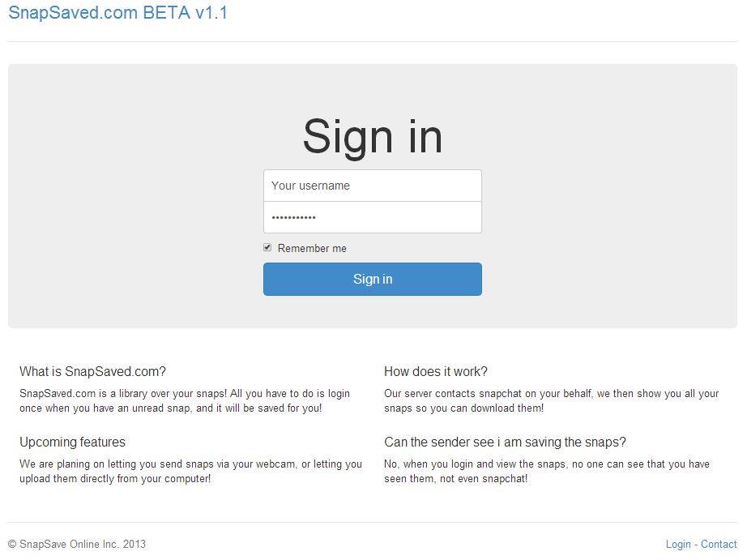Uncheck the Remember me checkbox
747x560 pixels.
[267, 247]
